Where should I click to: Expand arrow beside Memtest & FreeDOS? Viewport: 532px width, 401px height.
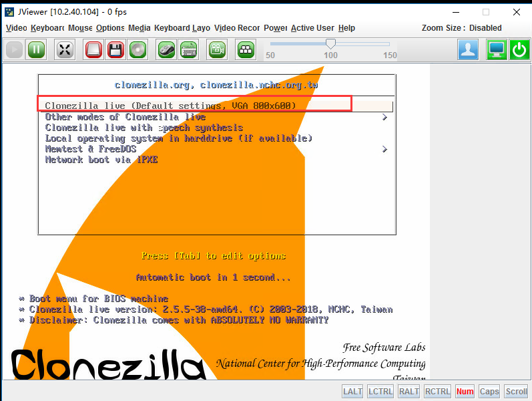tap(384, 149)
